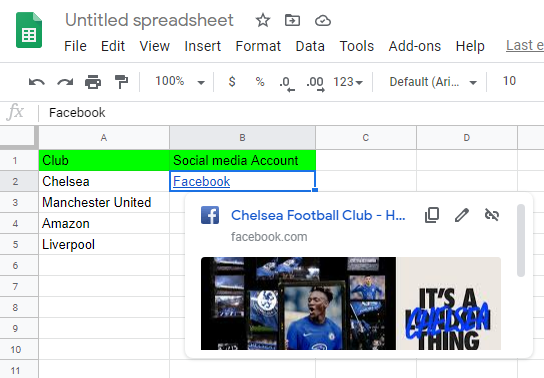
Task: Click the redo arrow icon
Action: coord(65,82)
